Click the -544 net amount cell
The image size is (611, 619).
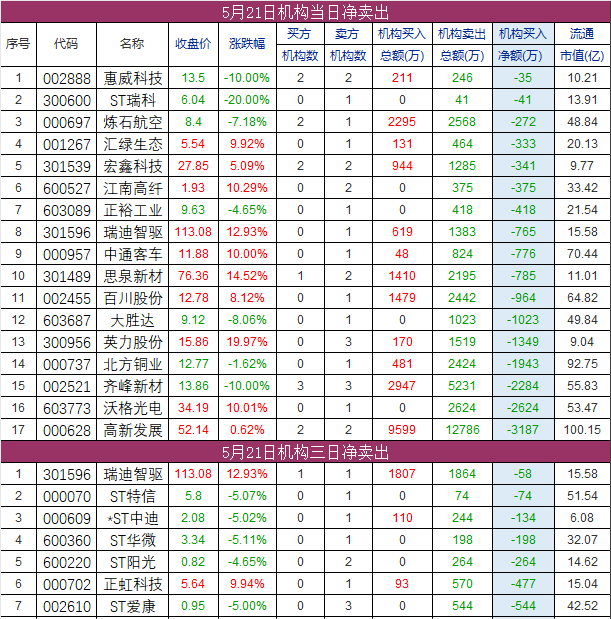pyautogui.click(x=523, y=606)
